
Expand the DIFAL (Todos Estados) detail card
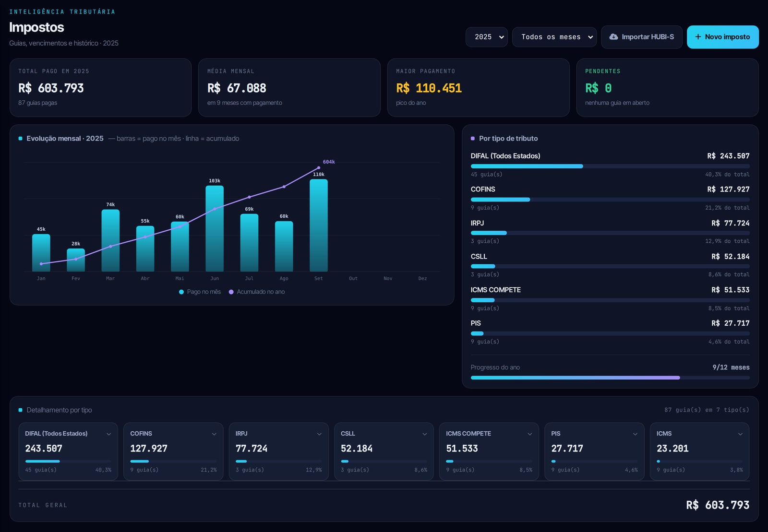(109, 434)
